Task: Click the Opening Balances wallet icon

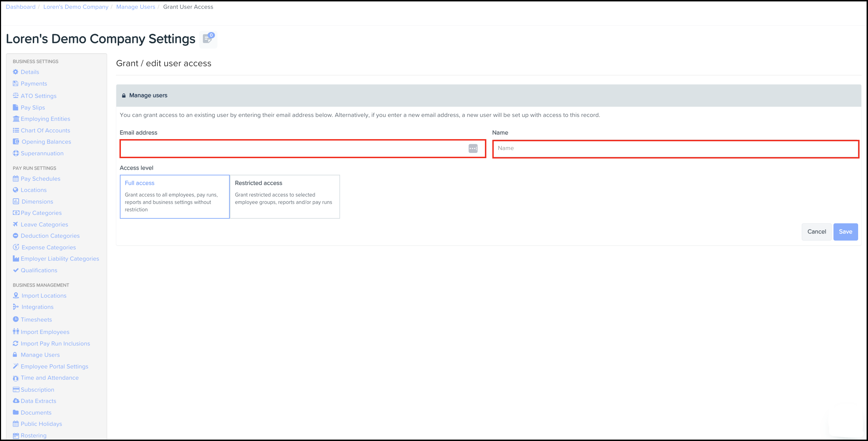Action: click(x=16, y=142)
